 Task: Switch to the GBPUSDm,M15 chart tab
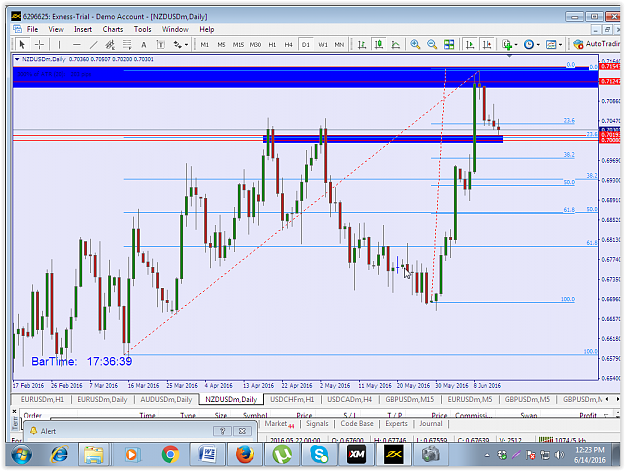click(410, 399)
